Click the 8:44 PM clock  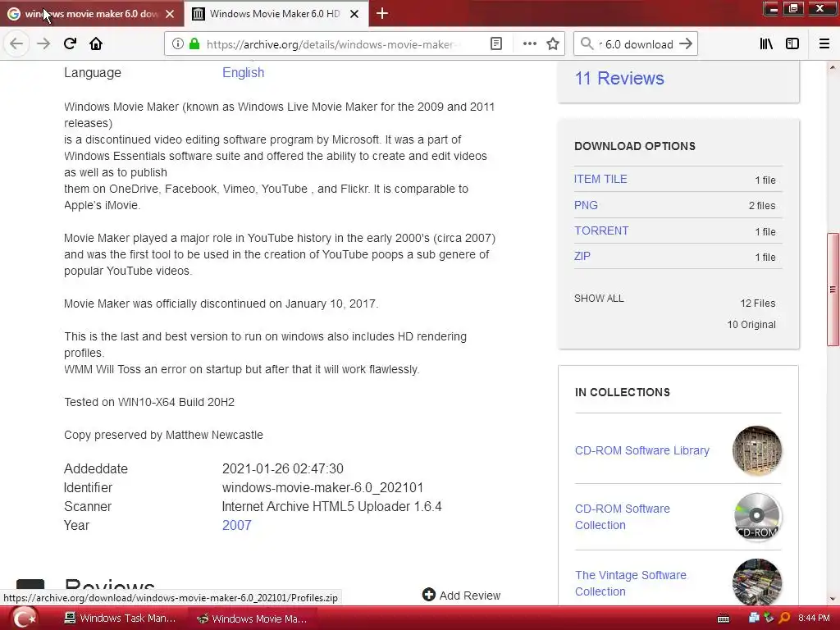tap(814, 618)
